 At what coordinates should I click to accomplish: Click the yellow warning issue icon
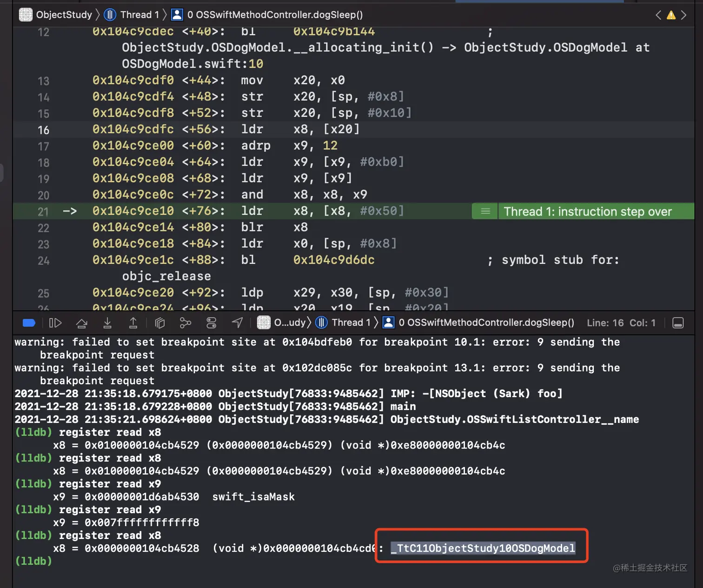(671, 15)
